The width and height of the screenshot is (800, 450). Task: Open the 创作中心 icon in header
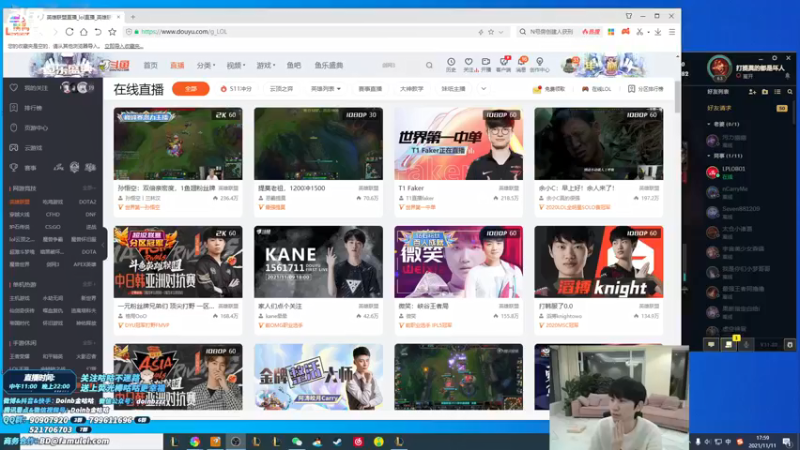pos(539,64)
